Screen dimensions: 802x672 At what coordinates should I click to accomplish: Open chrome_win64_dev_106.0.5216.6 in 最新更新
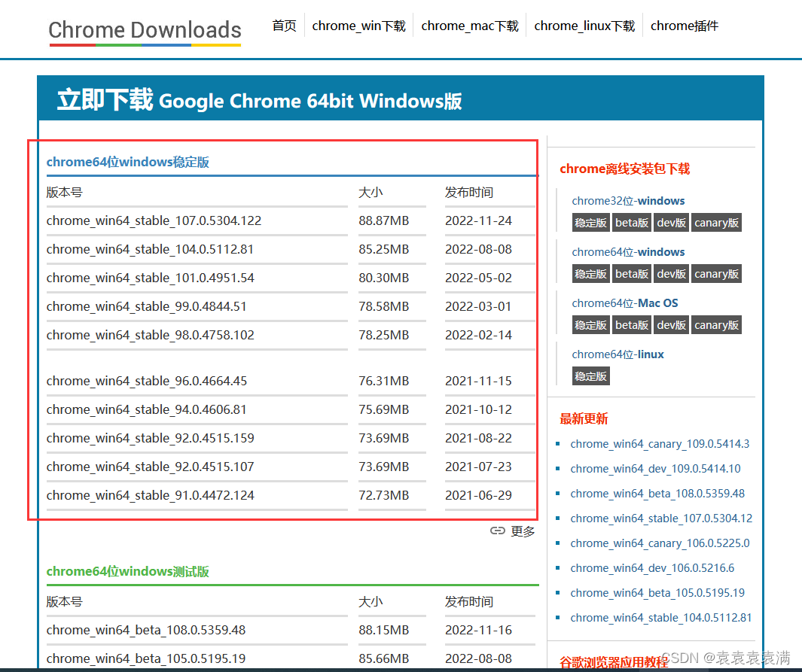652,567
